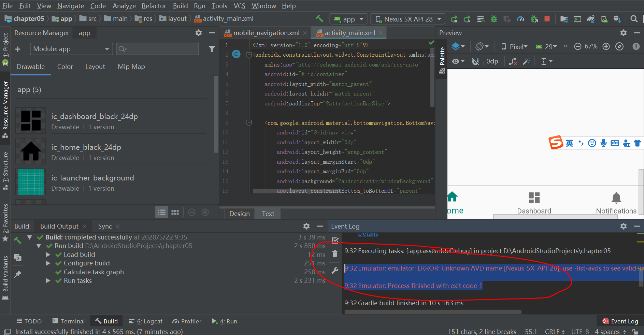
Task: Click the filter funnel icon in Resource Manager
Action: (x=212, y=49)
